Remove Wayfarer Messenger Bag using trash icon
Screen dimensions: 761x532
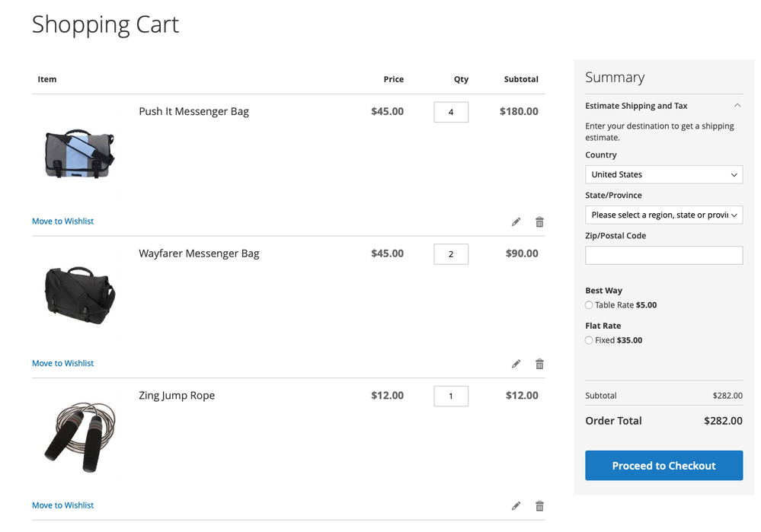pyautogui.click(x=539, y=364)
